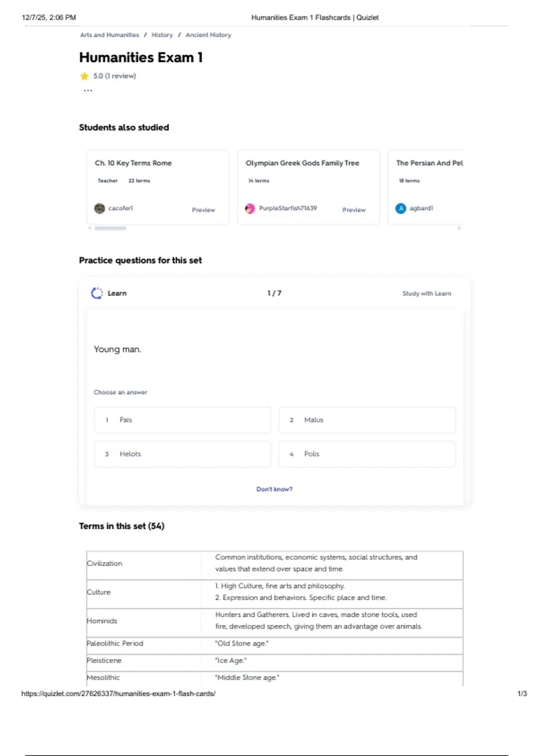Go to the History breadcrumb
Screen dimensions: 534x756
coord(162,35)
